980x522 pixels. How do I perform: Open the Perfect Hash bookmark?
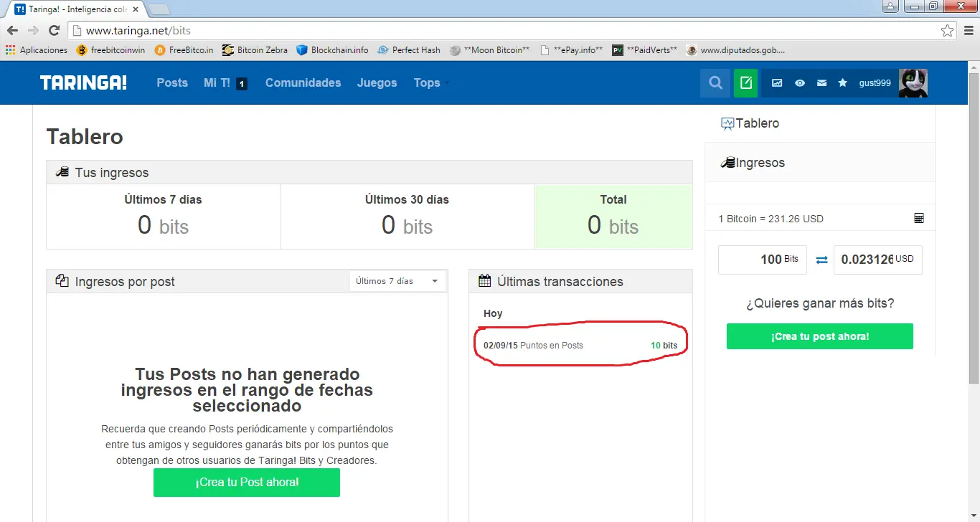pyautogui.click(x=408, y=50)
